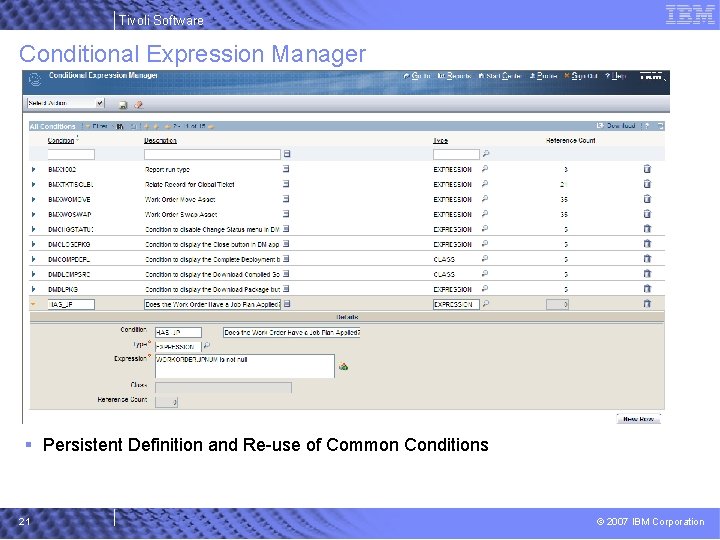This screenshot has height=540, width=720.
Task: Click the Description filter input field
Action: [212, 154]
